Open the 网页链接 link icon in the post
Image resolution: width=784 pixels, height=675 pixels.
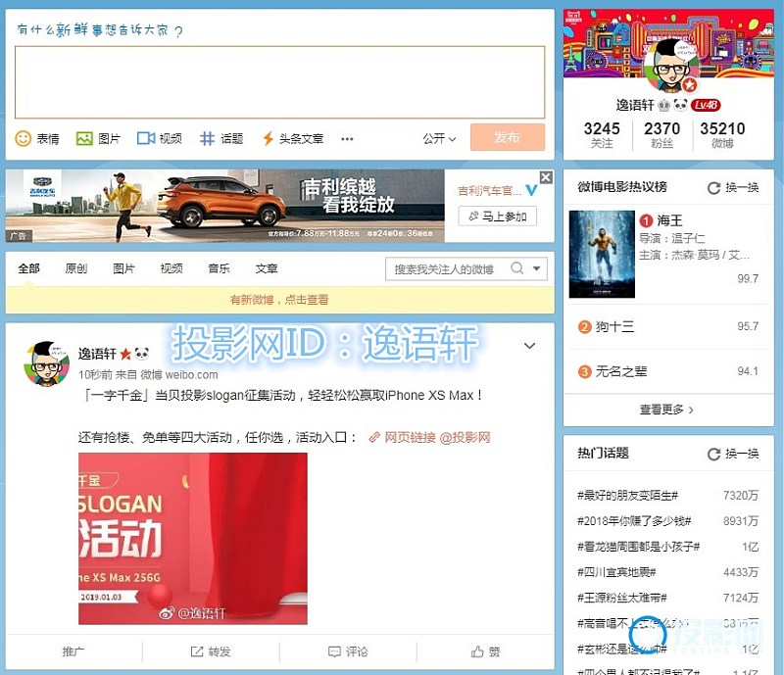(x=374, y=438)
